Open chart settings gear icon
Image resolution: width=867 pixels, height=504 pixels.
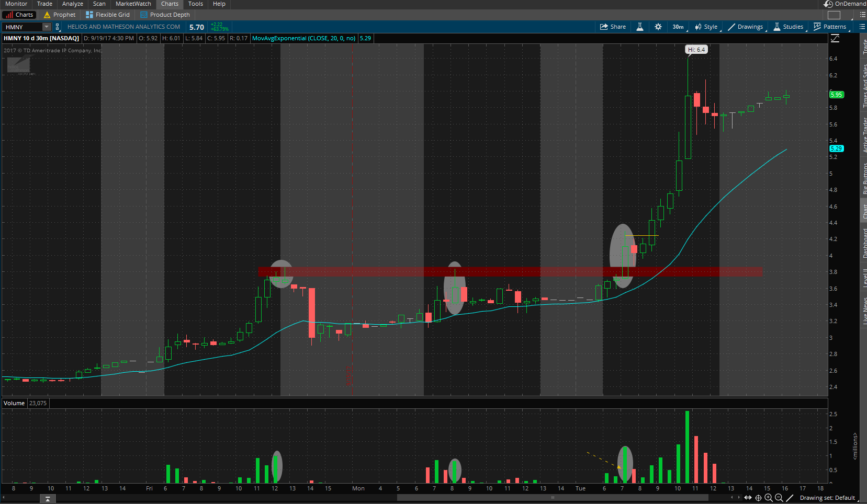coord(658,27)
